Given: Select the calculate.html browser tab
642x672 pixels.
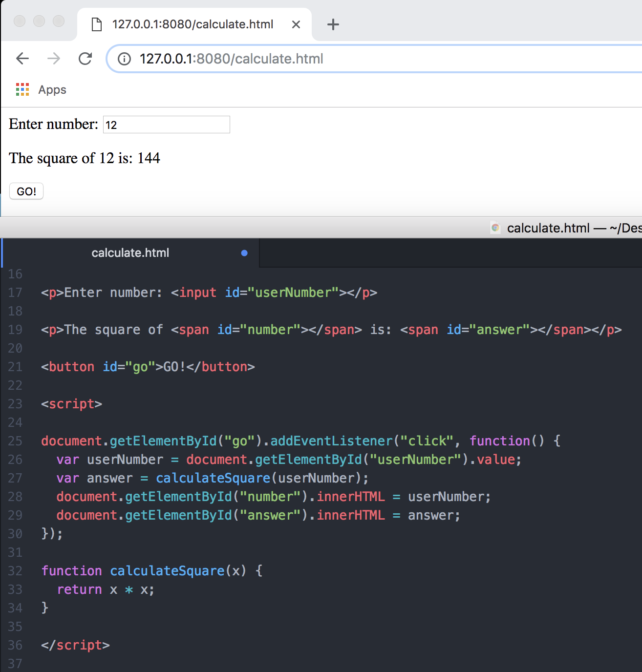Looking at the screenshot, I should click(193, 24).
